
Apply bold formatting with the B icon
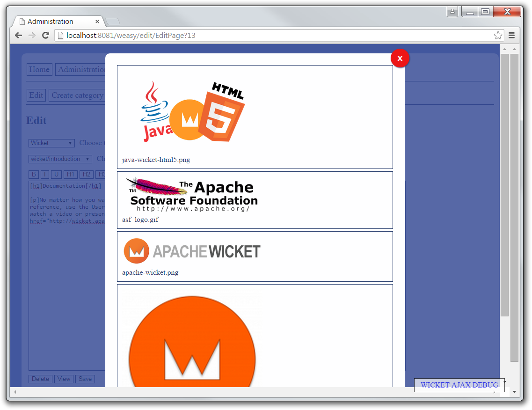tap(34, 174)
